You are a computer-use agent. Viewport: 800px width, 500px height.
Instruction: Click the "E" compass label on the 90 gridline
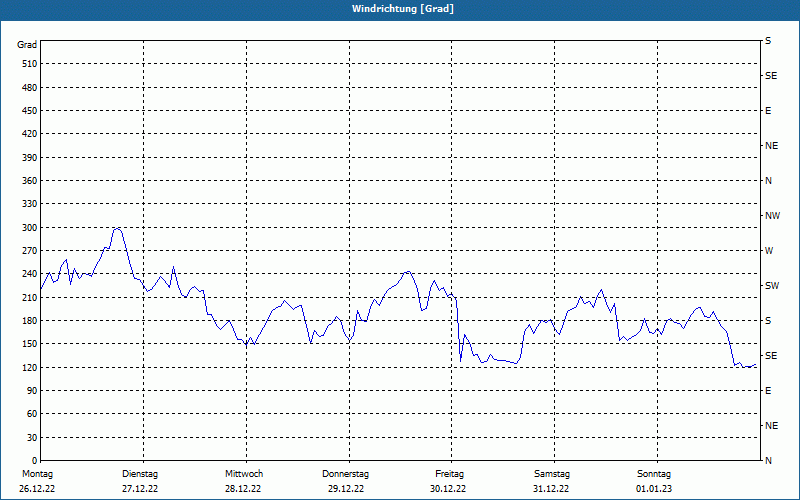click(768, 390)
